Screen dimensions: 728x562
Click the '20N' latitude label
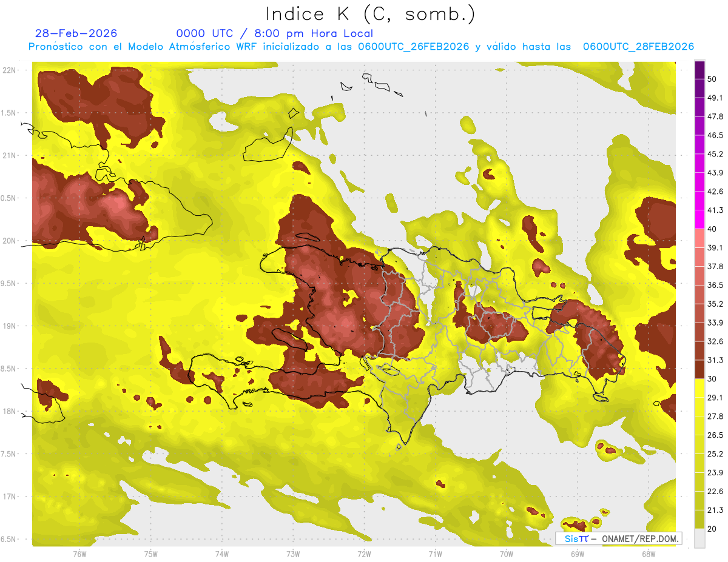[9, 241]
